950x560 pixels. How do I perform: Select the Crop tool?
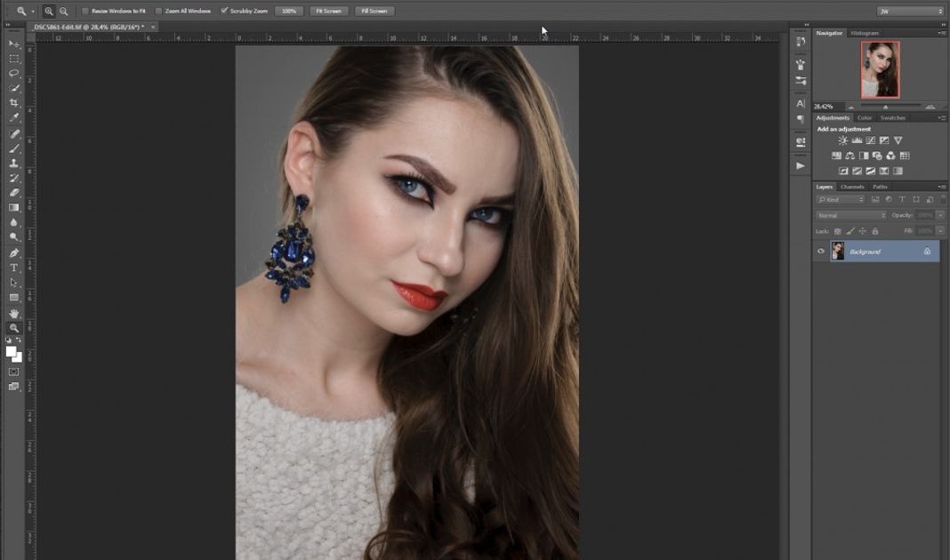(x=14, y=102)
